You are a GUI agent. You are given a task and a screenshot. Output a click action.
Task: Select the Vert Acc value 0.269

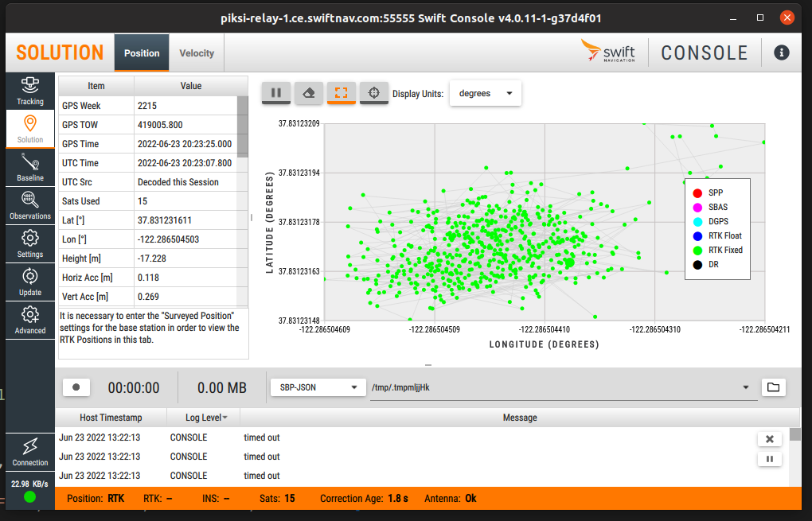(185, 297)
